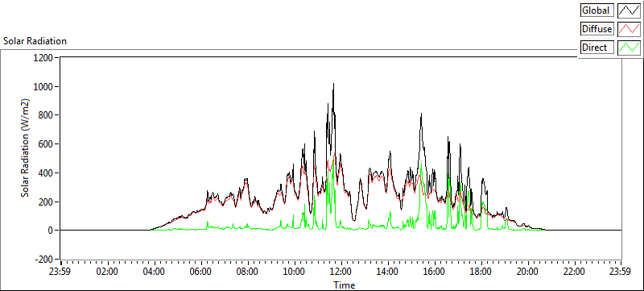Click the Direct plot legend line icon
The image size is (644, 291).
[629, 48]
